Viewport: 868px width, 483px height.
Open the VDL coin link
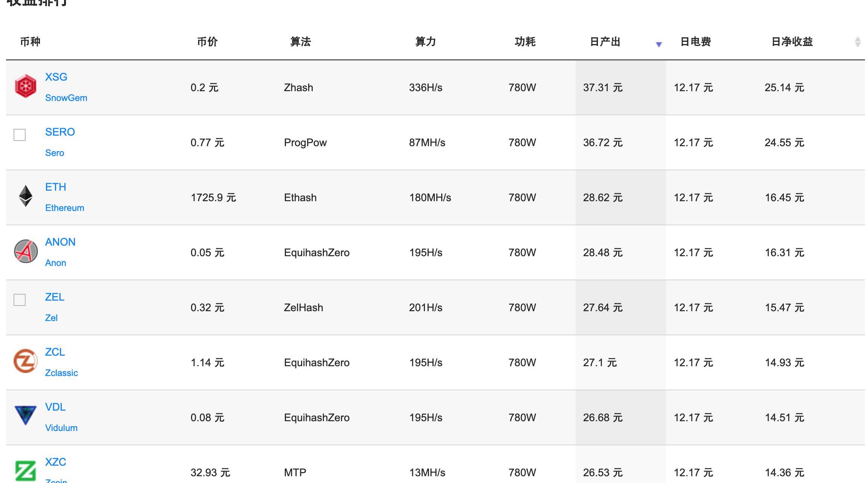(x=55, y=407)
